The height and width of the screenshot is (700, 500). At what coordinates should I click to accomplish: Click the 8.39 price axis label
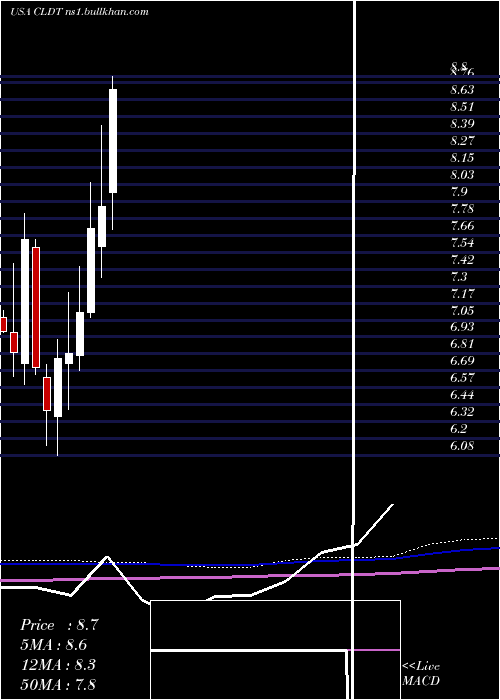click(x=462, y=124)
